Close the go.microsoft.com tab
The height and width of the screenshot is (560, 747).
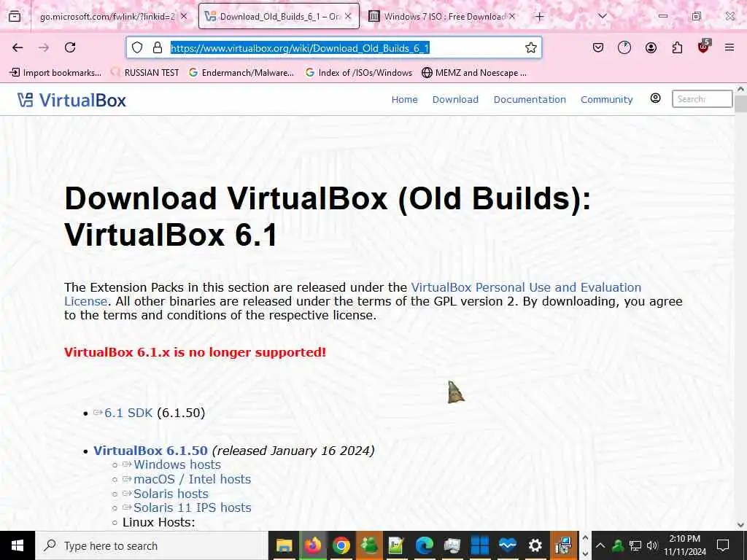coord(184,17)
